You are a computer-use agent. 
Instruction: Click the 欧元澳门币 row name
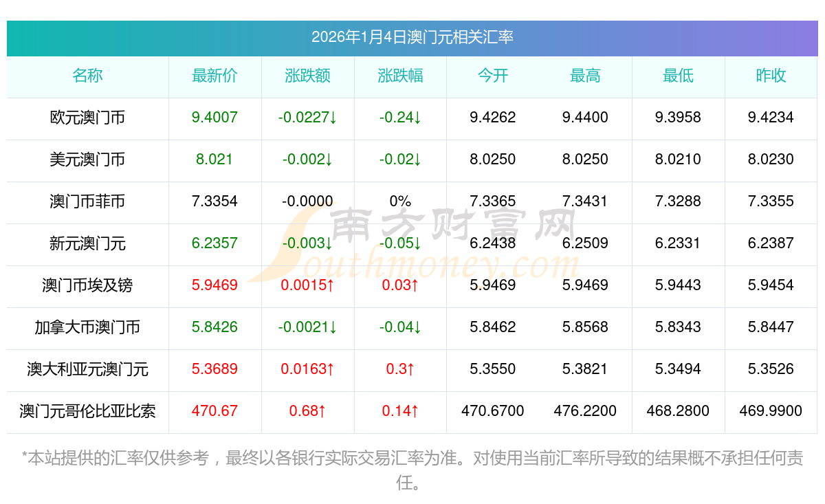[x=87, y=118]
